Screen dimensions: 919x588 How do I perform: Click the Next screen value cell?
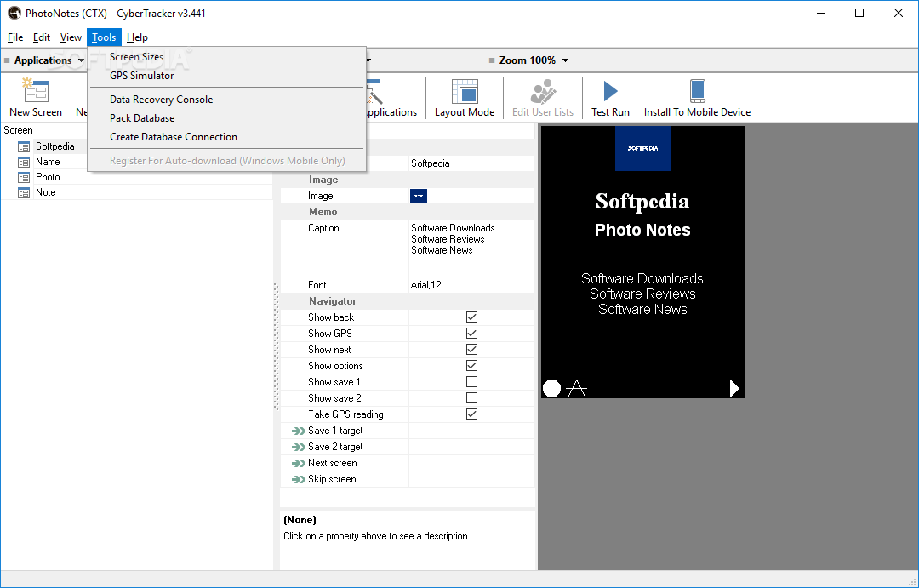471,463
